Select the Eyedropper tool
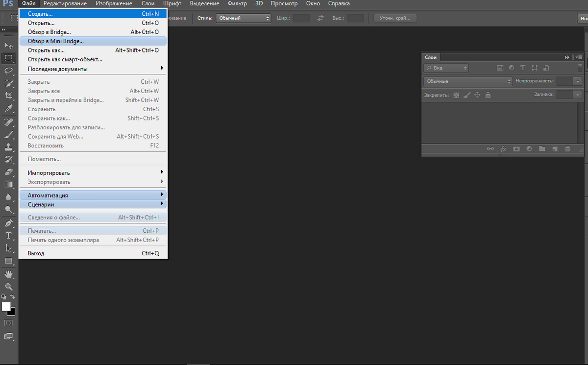The width and height of the screenshot is (588, 365). point(8,108)
